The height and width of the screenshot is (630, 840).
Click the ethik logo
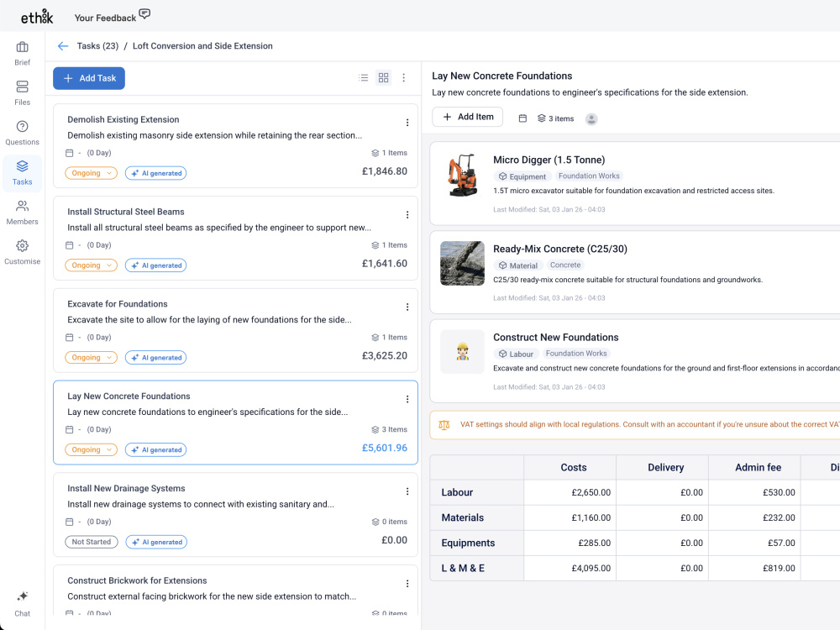36,17
